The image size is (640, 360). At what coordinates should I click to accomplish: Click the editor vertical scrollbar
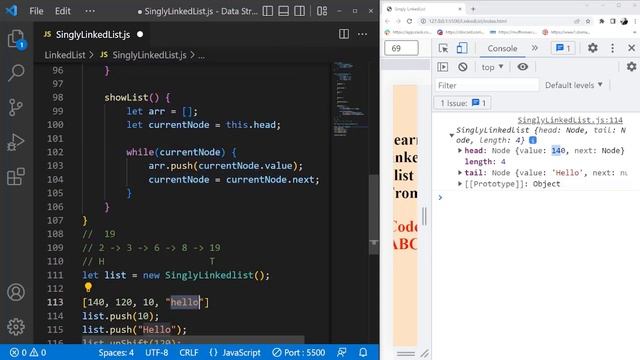373,215
